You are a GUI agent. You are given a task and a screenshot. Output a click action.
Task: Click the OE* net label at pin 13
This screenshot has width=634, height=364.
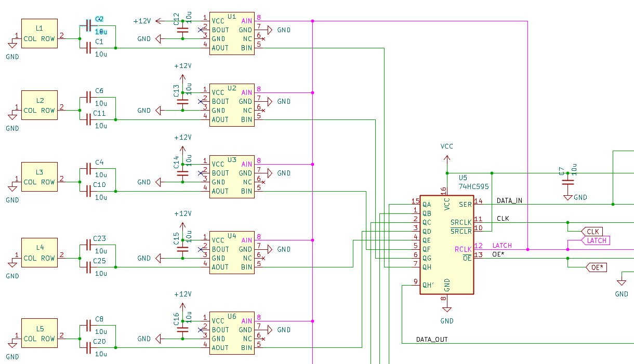coord(498,254)
